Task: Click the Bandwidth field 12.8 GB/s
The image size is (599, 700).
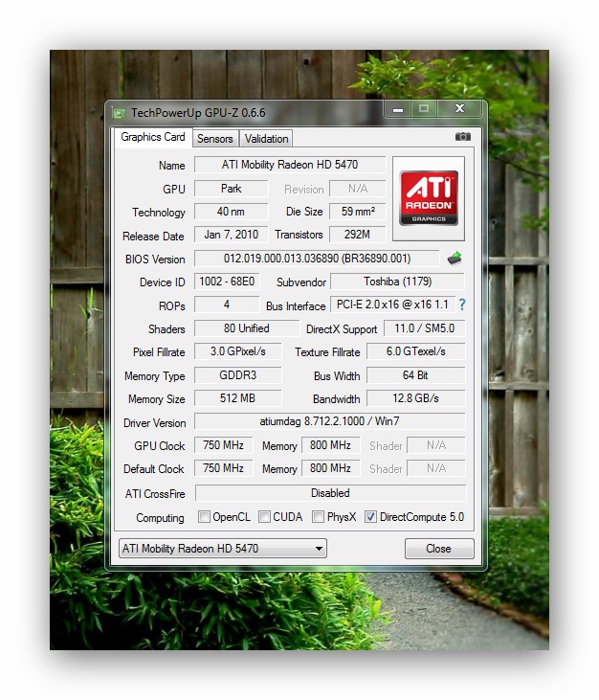Action: point(415,398)
